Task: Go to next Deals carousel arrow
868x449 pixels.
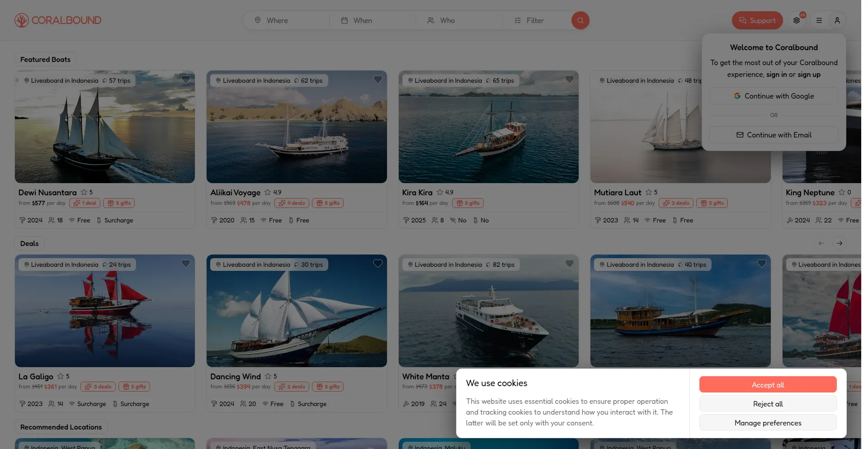Action: click(x=839, y=243)
